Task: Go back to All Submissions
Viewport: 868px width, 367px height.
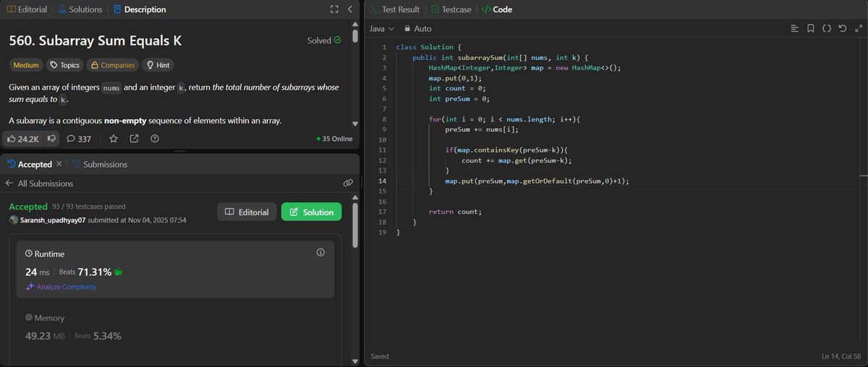Action: coord(39,183)
